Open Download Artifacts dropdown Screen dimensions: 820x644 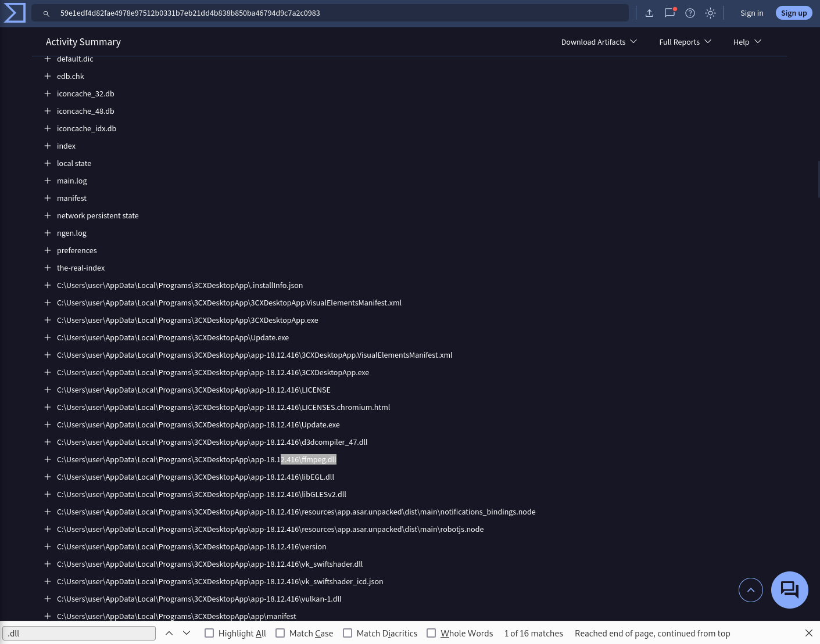599,42
